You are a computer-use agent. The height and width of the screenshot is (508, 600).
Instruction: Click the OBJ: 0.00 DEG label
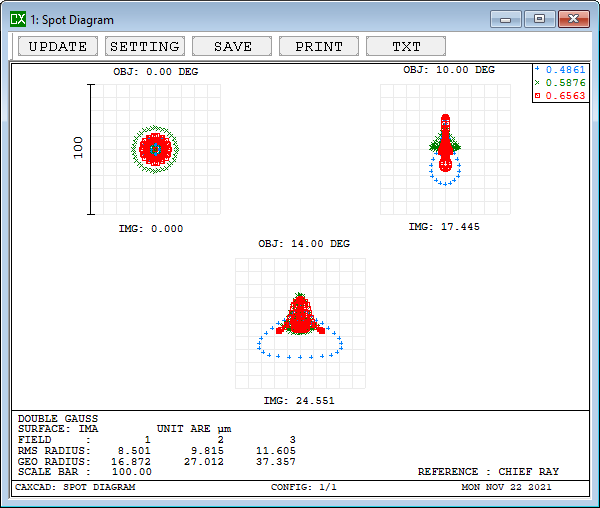pos(156,72)
